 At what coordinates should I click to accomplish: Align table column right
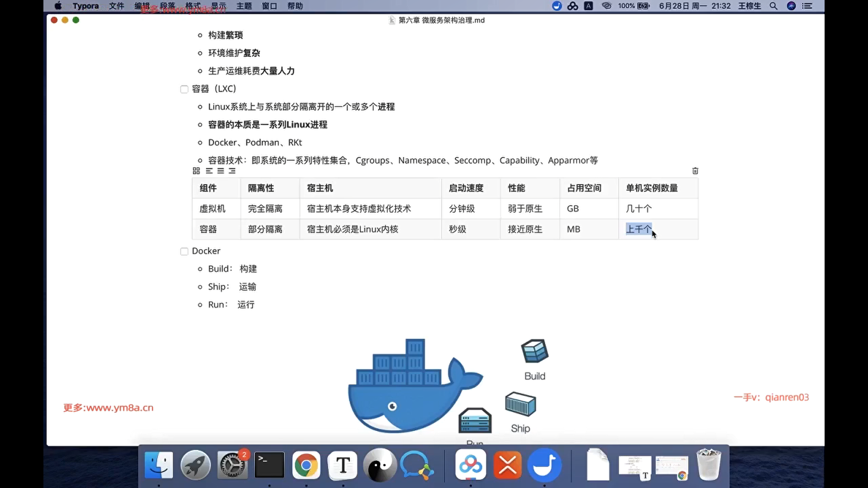click(232, 171)
